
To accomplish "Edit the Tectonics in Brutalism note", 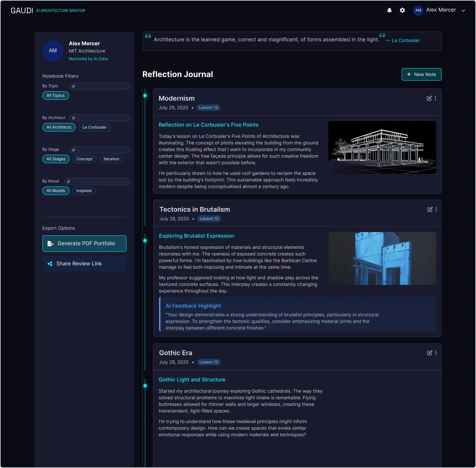I will tap(430, 209).
